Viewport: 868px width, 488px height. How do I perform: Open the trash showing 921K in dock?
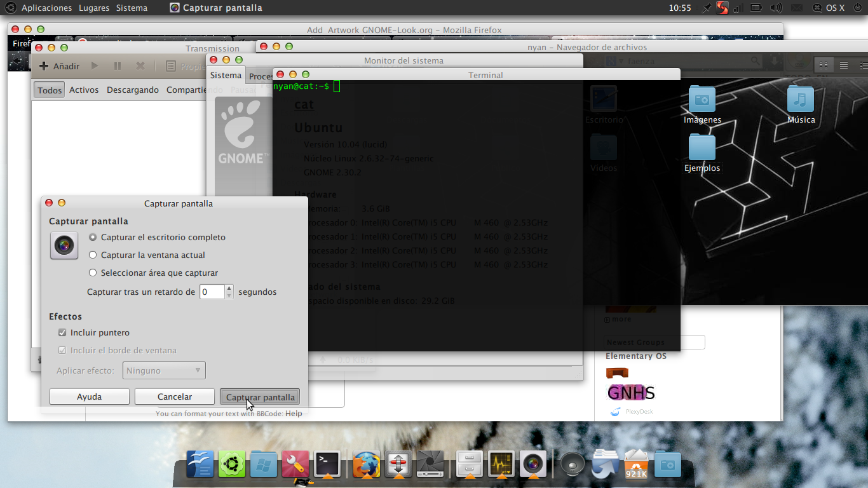[x=636, y=464]
